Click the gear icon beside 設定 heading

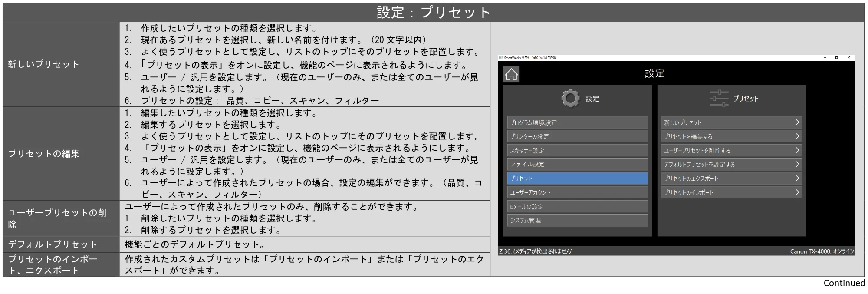click(x=570, y=99)
